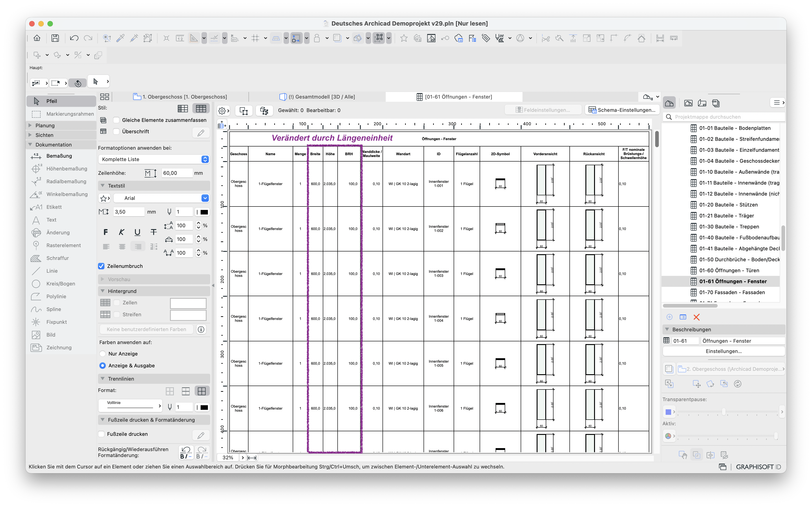Click the Home icon in the toolbar
Viewport: 812px width, 507px height.
37,38
